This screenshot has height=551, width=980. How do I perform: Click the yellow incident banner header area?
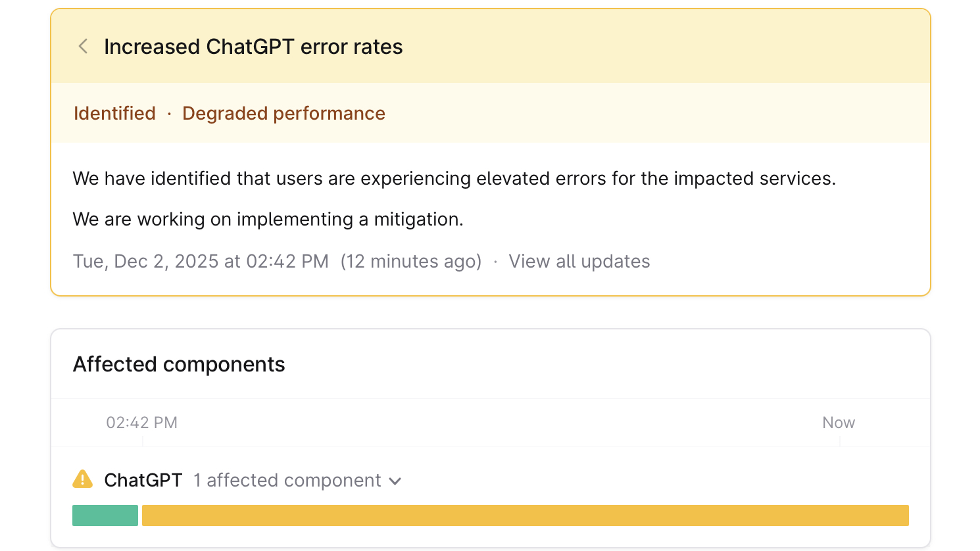pos(490,46)
